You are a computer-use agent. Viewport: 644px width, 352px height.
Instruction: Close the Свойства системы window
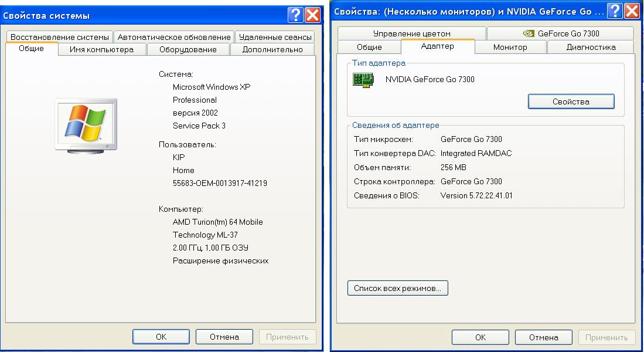(312, 15)
